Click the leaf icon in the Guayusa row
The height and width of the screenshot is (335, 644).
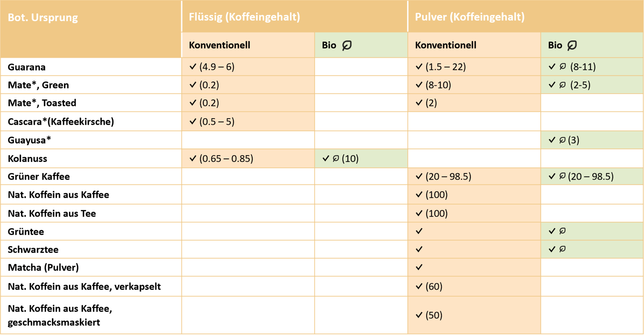click(x=562, y=140)
